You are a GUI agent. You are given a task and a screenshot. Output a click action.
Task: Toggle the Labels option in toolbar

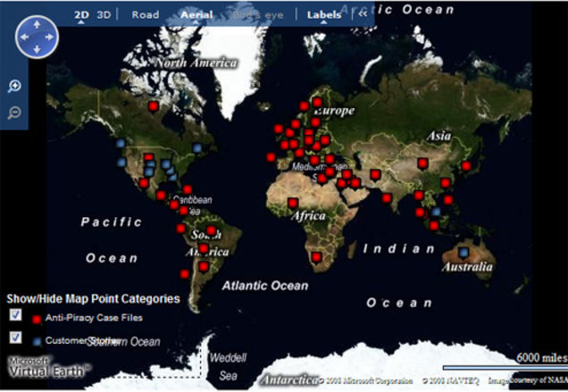pyautogui.click(x=324, y=15)
